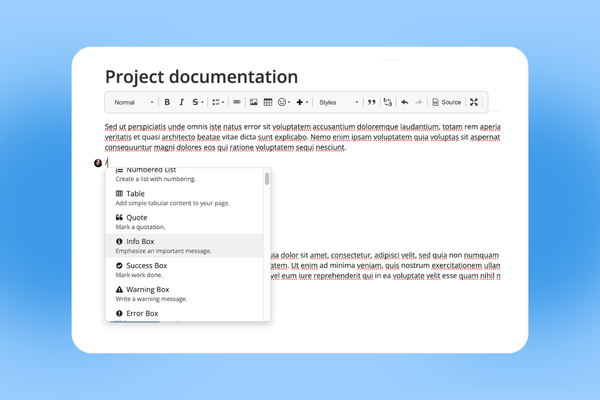Click the remove format icon

[388, 102]
